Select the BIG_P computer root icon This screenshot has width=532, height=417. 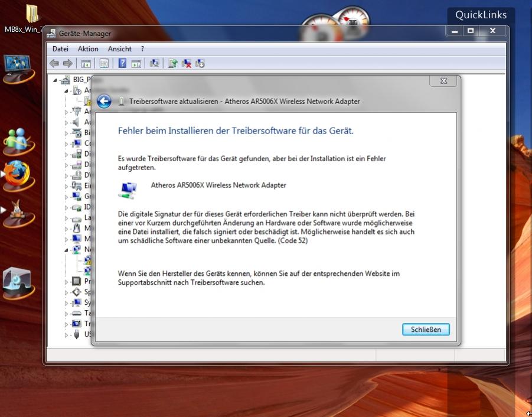[x=65, y=80]
